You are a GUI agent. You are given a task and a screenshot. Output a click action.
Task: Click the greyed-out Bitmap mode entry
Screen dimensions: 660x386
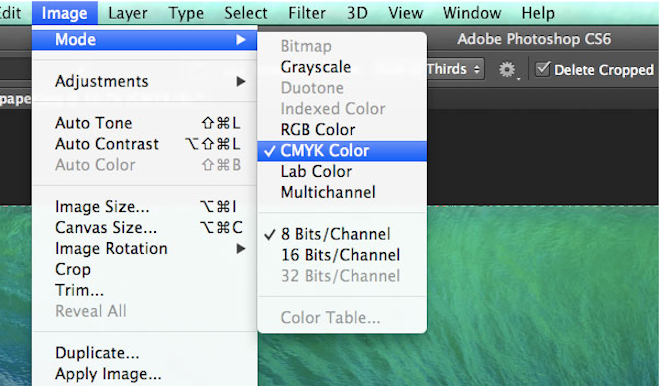[342, 46]
